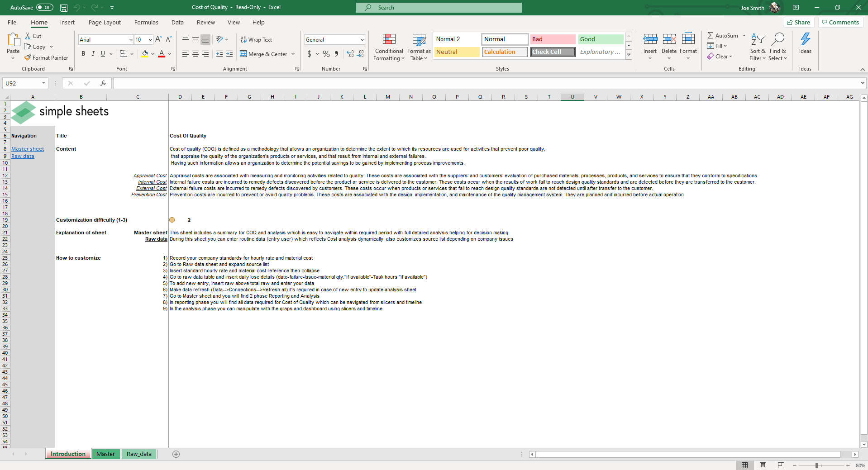The height and width of the screenshot is (470, 868).
Task: Click the Save icon in title bar
Action: (x=64, y=8)
